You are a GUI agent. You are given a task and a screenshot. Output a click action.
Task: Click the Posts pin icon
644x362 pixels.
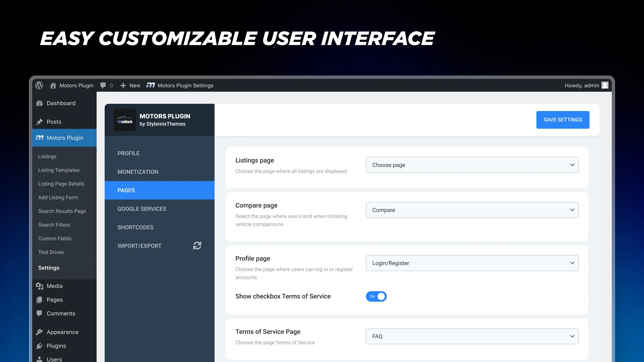coord(39,122)
